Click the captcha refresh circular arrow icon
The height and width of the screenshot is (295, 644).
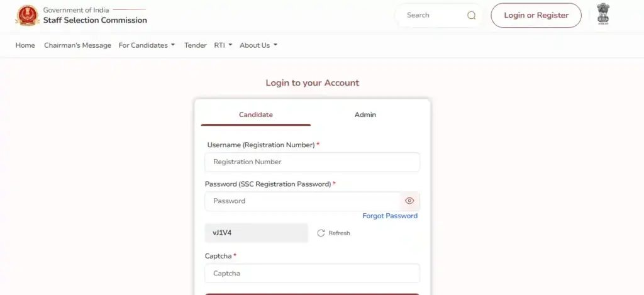coord(321,233)
